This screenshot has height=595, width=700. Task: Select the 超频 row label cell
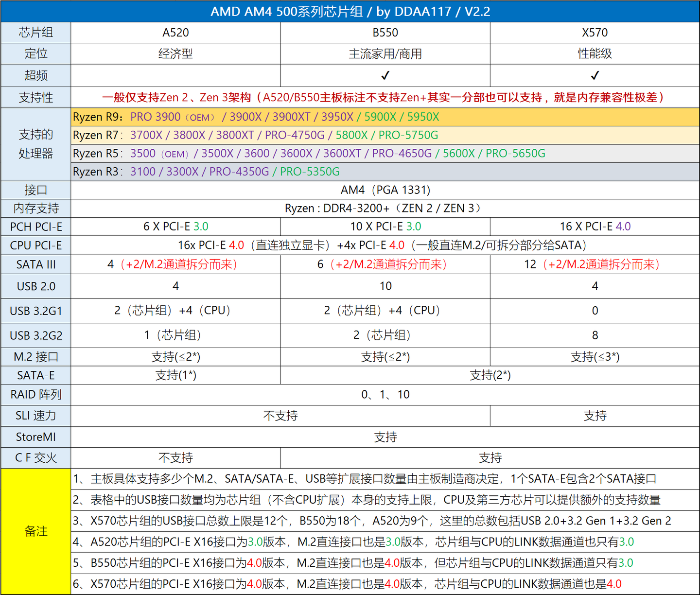[36, 75]
